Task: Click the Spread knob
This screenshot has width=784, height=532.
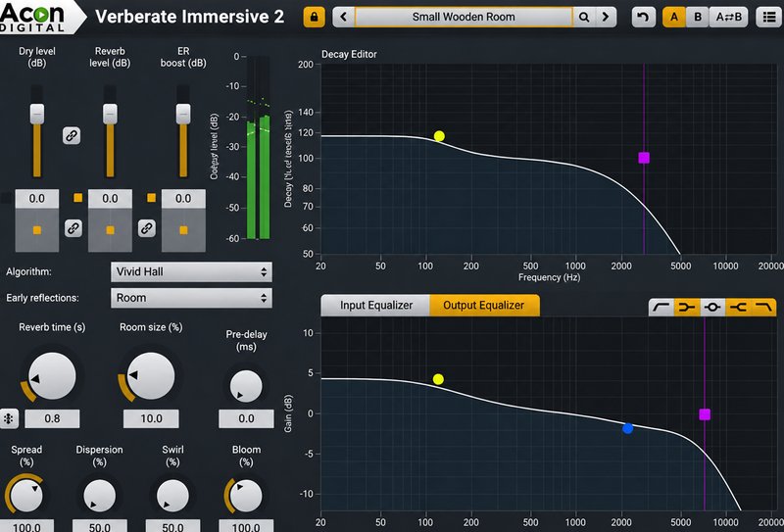Action: [x=26, y=497]
